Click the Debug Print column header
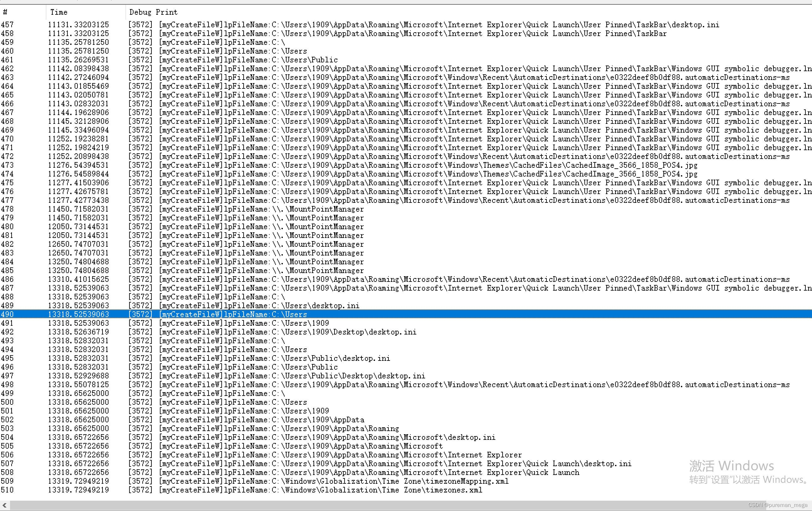 (153, 12)
